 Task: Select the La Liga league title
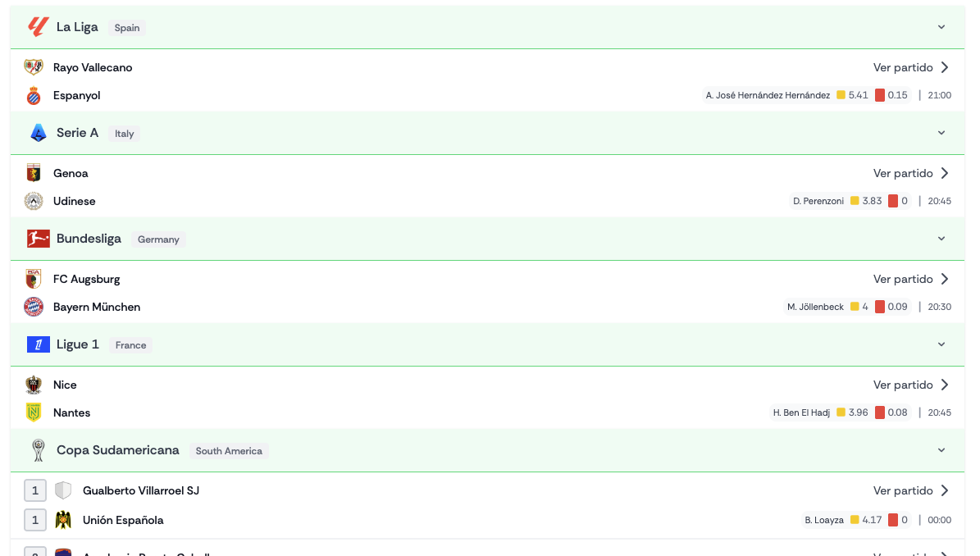77,27
